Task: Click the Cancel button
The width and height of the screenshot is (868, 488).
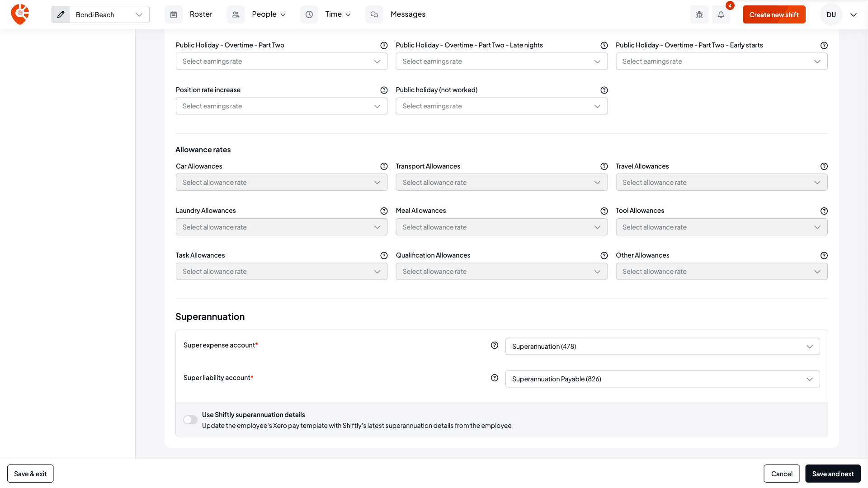Action: click(x=782, y=474)
